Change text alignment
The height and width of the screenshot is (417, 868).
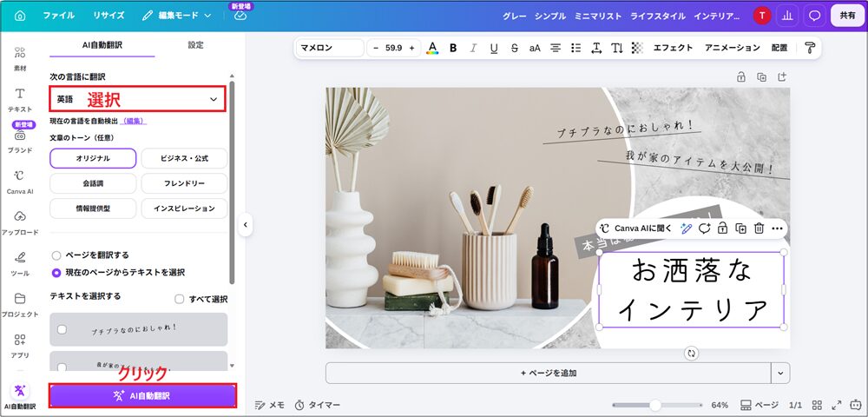tap(556, 48)
